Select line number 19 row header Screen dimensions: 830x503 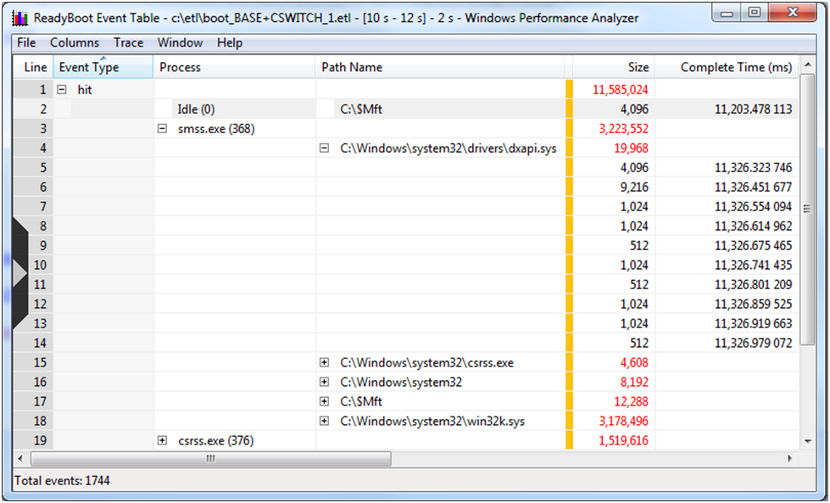click(33, 441)
